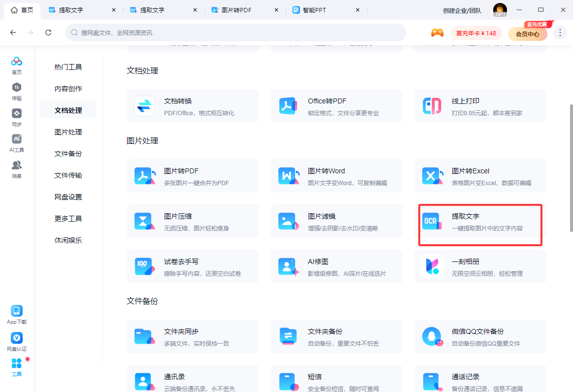The width and height of the screenshot is (573, 392).
Task: Select 热门工具 in the category list
Action: point(68,67)
